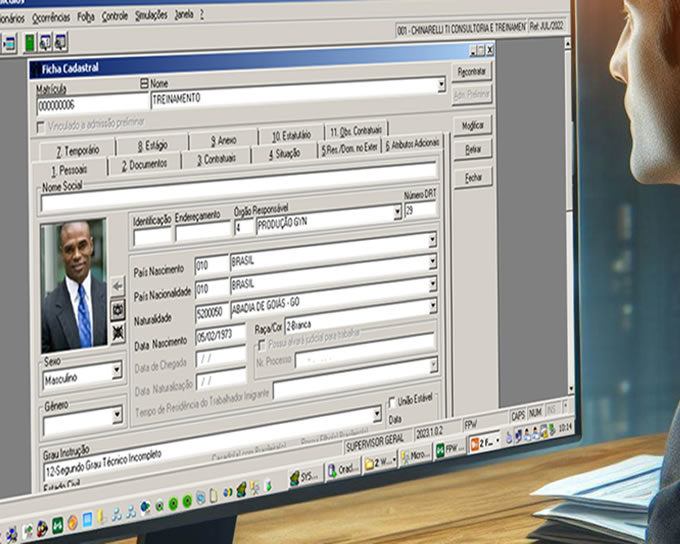
Task: Check Possui alvará judicial para trabalhar
Action: point(261,345)
